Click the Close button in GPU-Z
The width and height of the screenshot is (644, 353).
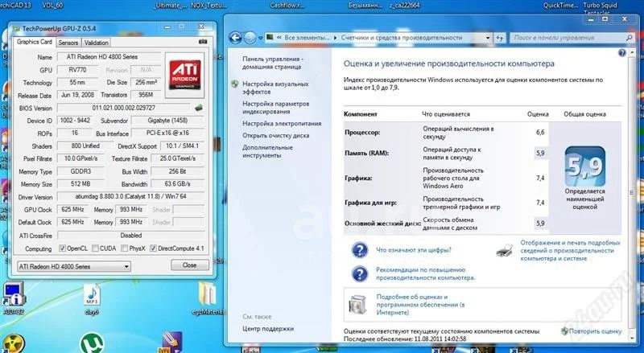pyautogui.click(x=190, y=265)
